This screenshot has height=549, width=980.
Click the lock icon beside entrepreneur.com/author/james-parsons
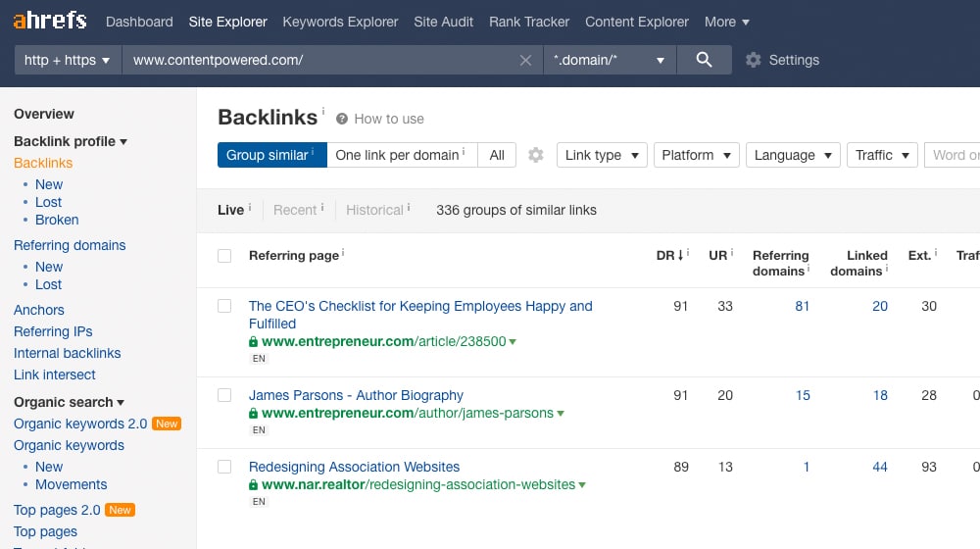coord(253,414)
